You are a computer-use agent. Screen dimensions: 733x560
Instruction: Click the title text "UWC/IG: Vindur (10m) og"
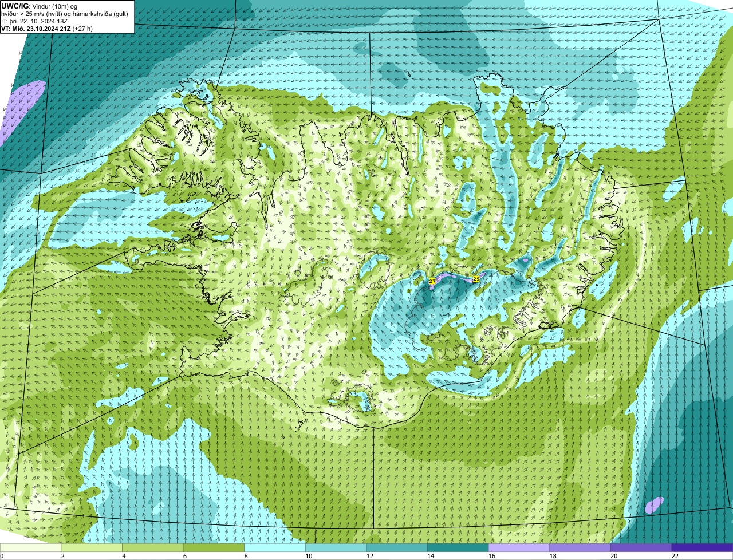tap(39, 6)
